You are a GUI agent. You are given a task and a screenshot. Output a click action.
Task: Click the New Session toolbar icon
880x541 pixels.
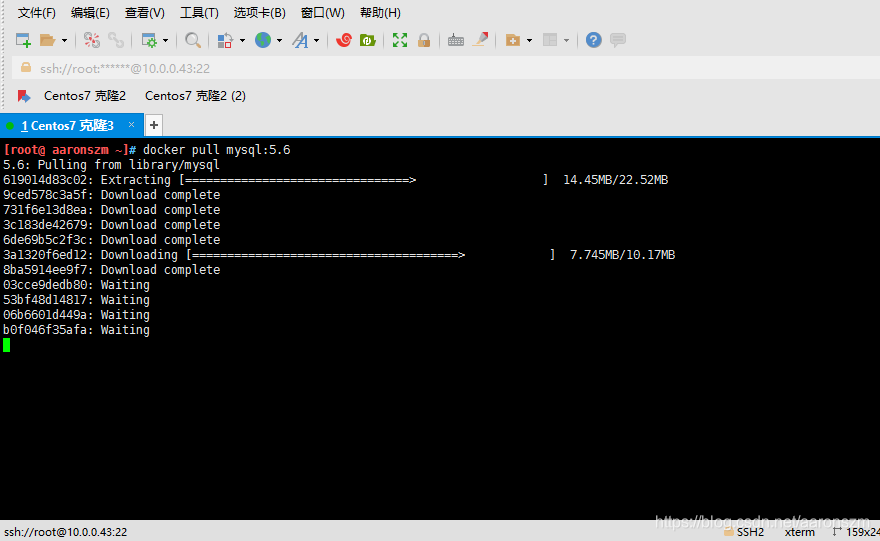point(23,40)
